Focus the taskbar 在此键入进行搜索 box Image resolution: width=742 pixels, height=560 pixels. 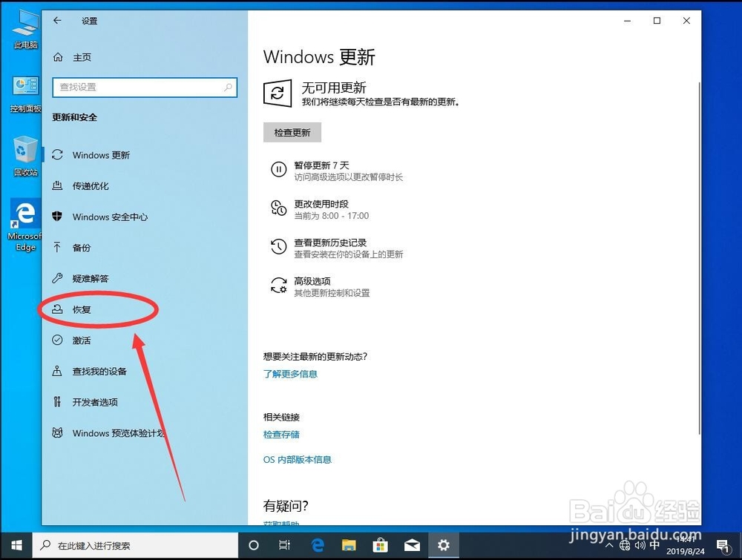(x=135, y=545)
